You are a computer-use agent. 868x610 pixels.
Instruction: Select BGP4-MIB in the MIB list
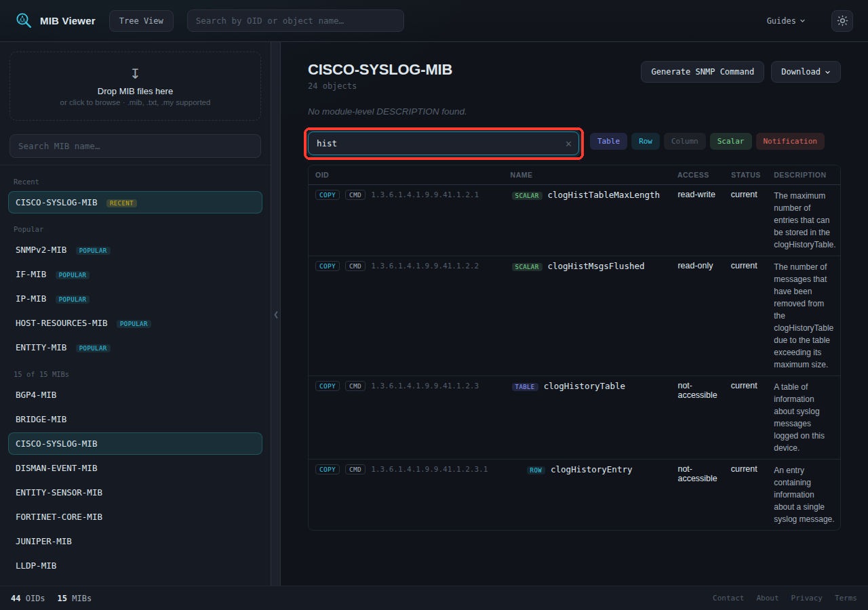(135, 395)
